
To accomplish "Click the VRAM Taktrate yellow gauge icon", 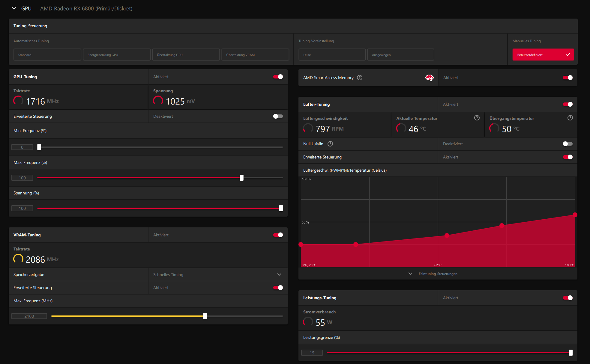I will pos(18,259).
